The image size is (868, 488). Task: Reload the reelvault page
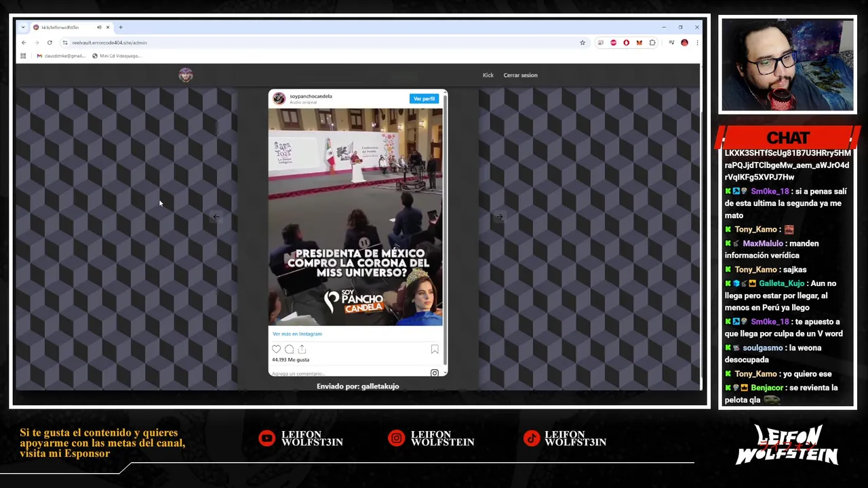50,43
